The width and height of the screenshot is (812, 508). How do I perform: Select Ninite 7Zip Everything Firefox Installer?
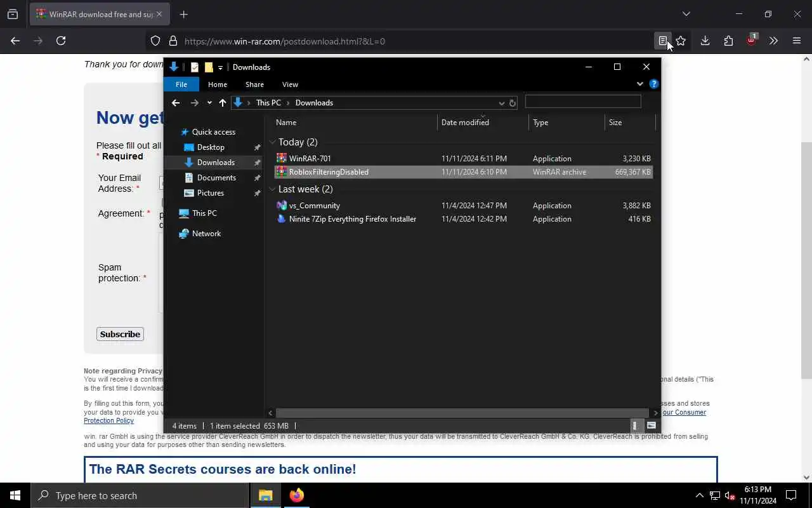[463, 219]
